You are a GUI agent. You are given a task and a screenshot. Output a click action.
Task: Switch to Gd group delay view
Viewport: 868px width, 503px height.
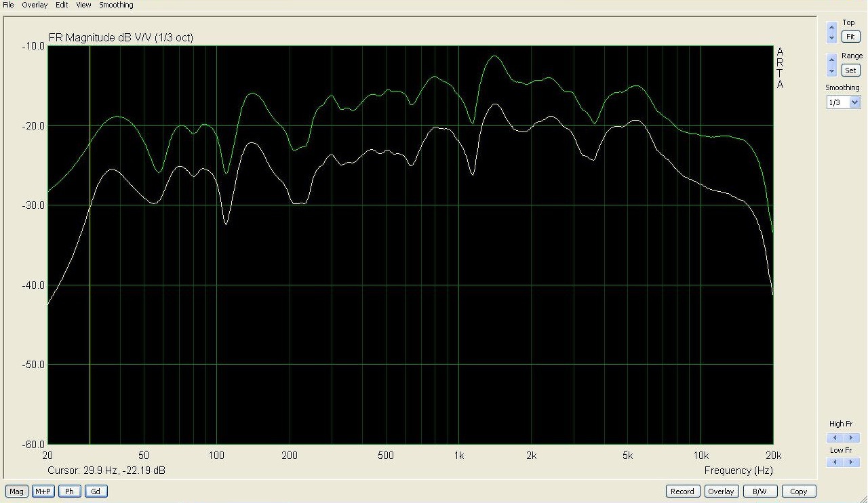tap(96, 491)
